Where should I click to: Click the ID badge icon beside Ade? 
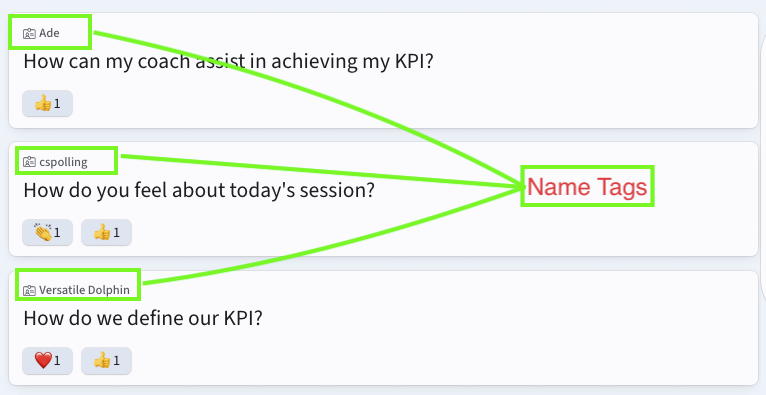click(29, 34)
